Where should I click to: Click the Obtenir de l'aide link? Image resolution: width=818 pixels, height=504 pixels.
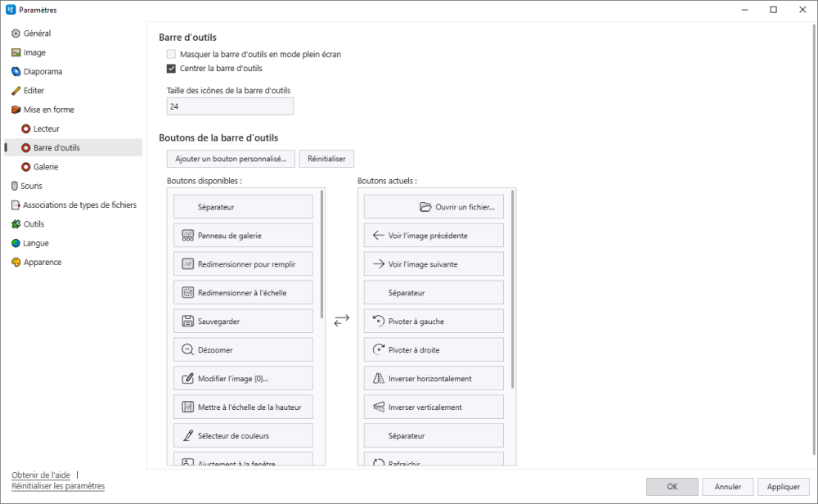click(41, 475)
